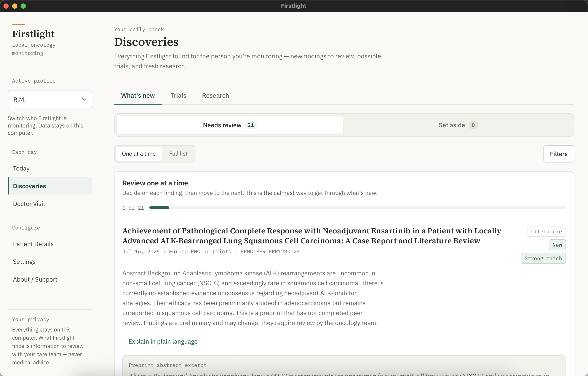Viewport: 588px width, 376px height.
Task: Go to Today in sidebar
Action: tap(50, 168)
